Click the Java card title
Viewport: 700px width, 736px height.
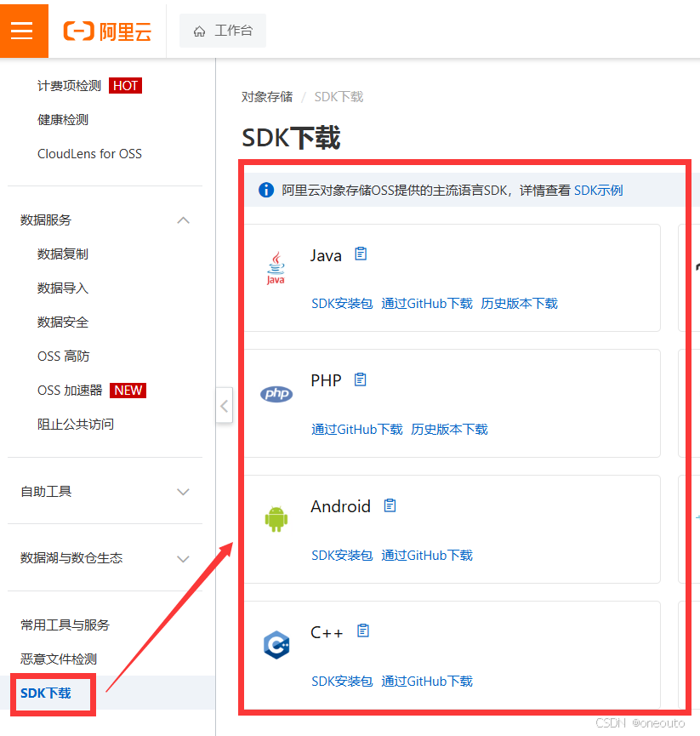[326, 256]
